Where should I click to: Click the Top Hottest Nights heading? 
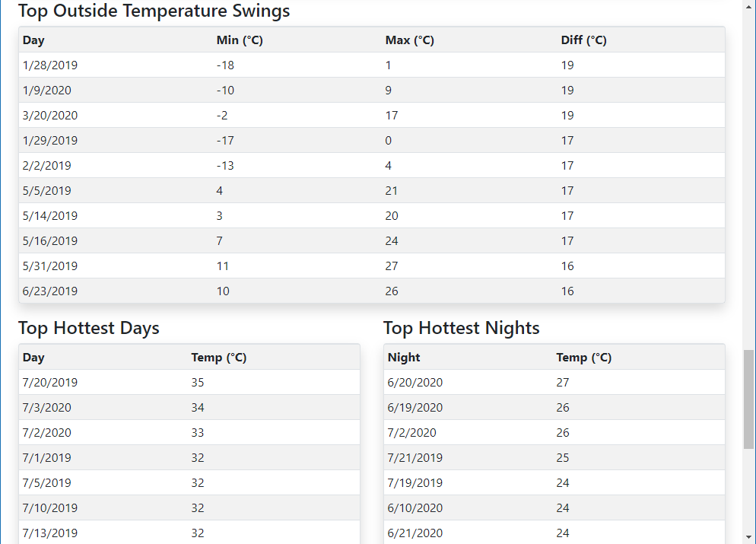coord(461,328)
